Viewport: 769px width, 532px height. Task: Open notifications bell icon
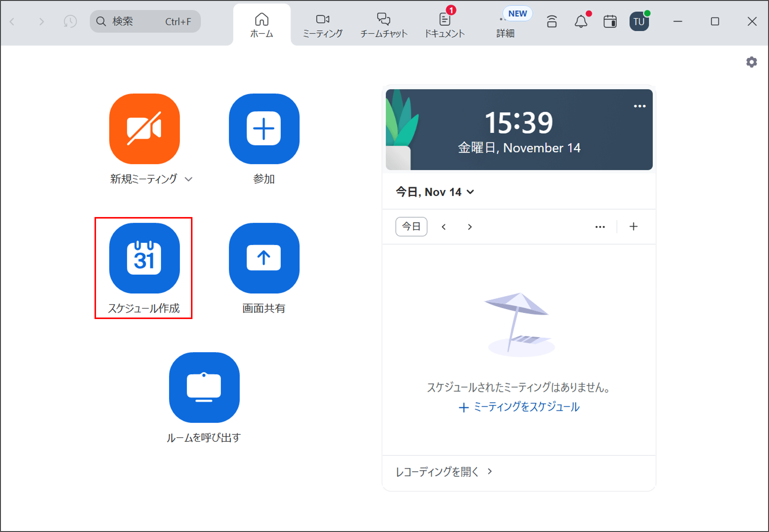tap(581, 21)
